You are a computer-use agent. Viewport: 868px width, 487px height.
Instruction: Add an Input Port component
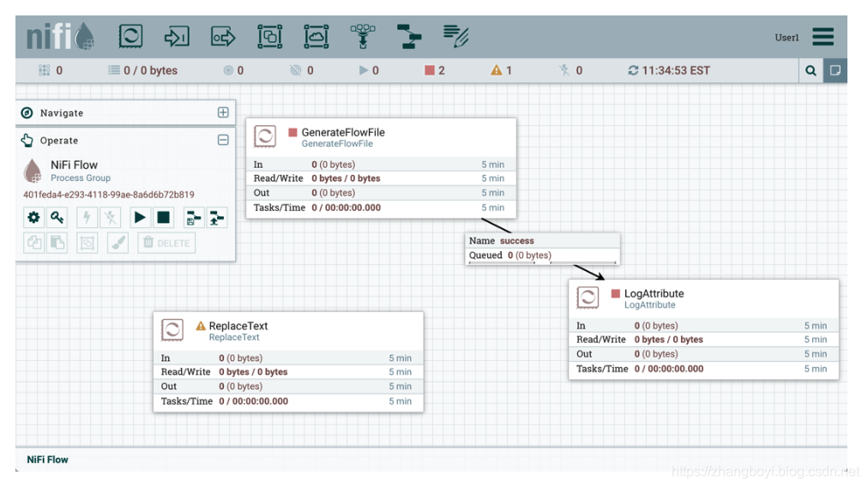[177, 37]
